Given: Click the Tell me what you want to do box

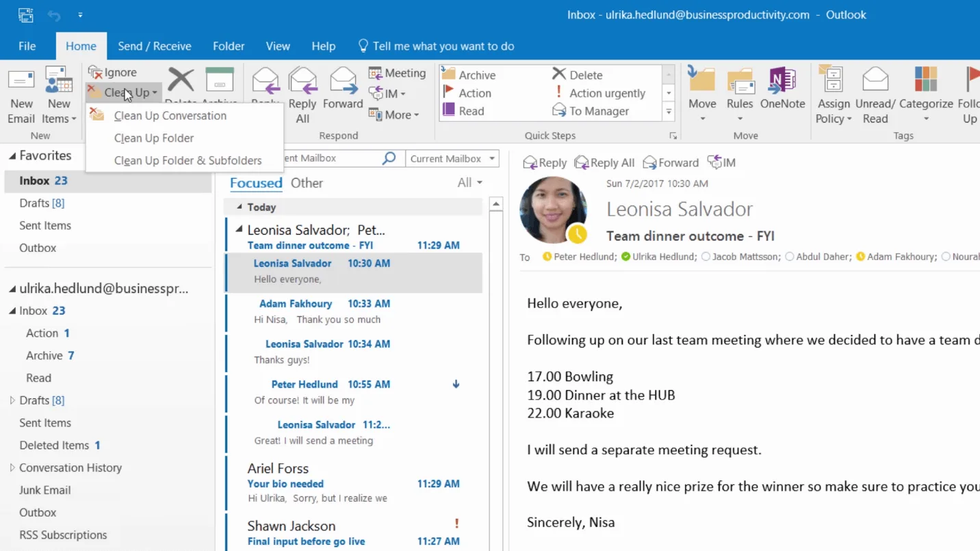Looking at the screenshot, I should (436, 46).
